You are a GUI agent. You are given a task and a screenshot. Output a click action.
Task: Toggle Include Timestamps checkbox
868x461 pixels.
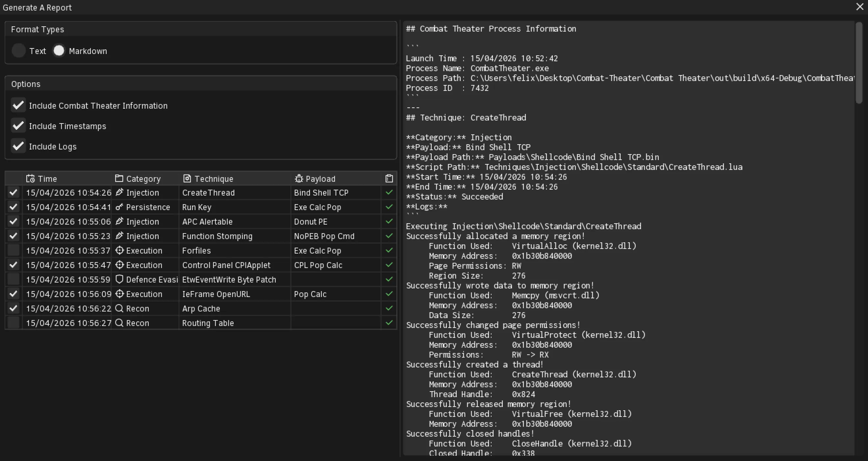[x=18, y=126]
